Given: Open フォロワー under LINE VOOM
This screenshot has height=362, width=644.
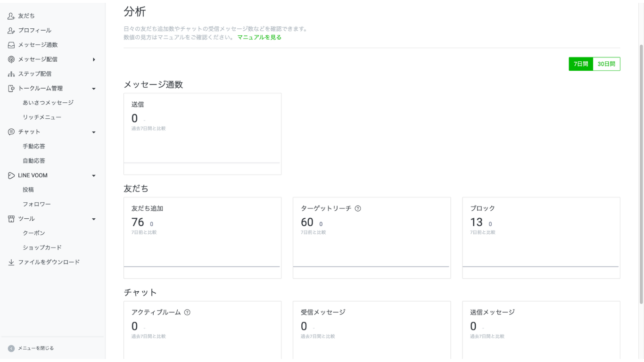Looking at the screenshot, I should [x=37, y=205].
